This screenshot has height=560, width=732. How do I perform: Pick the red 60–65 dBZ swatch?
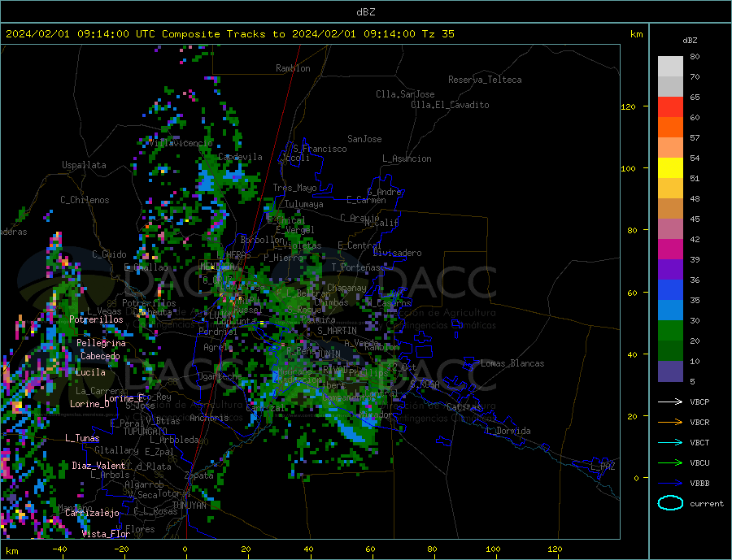[670, 106]
